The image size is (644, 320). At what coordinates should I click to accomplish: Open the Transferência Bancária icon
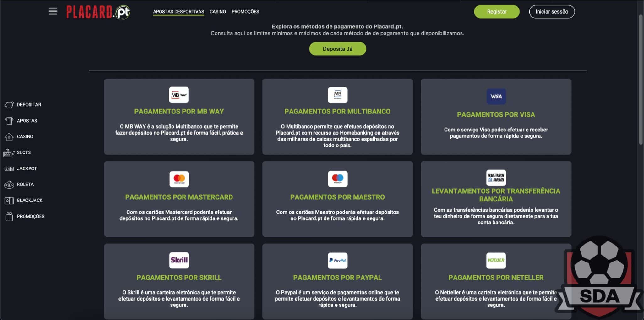(496, 178)
